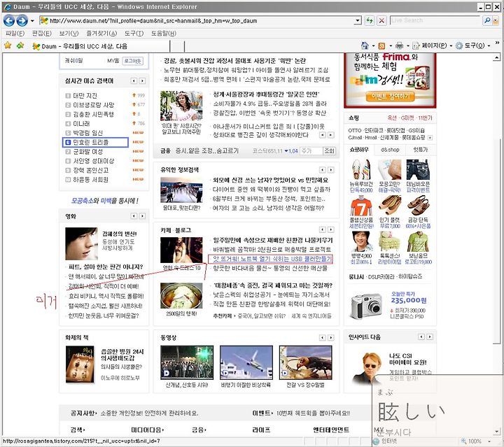Open the 박경림 임신 search term
The height and width of the screenshot is (447, 504).
pyautogui.click(x=87, y=133)
